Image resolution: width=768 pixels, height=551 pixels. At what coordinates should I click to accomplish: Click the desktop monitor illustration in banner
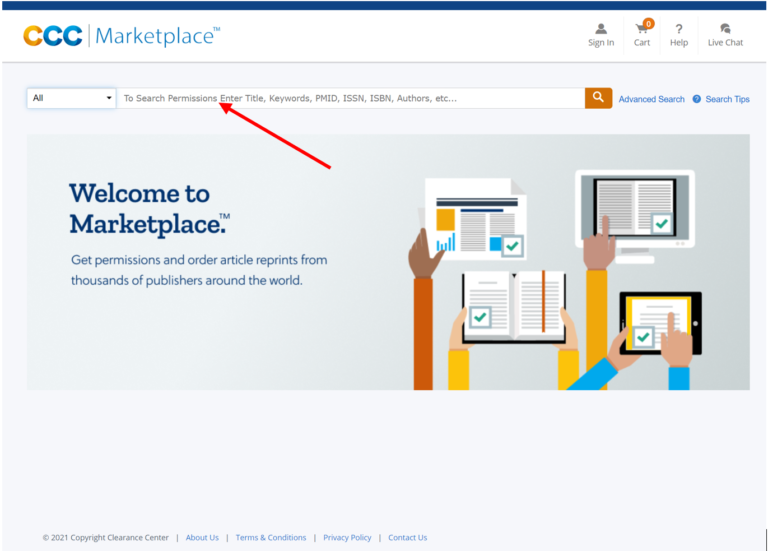(x=634, y=209)
